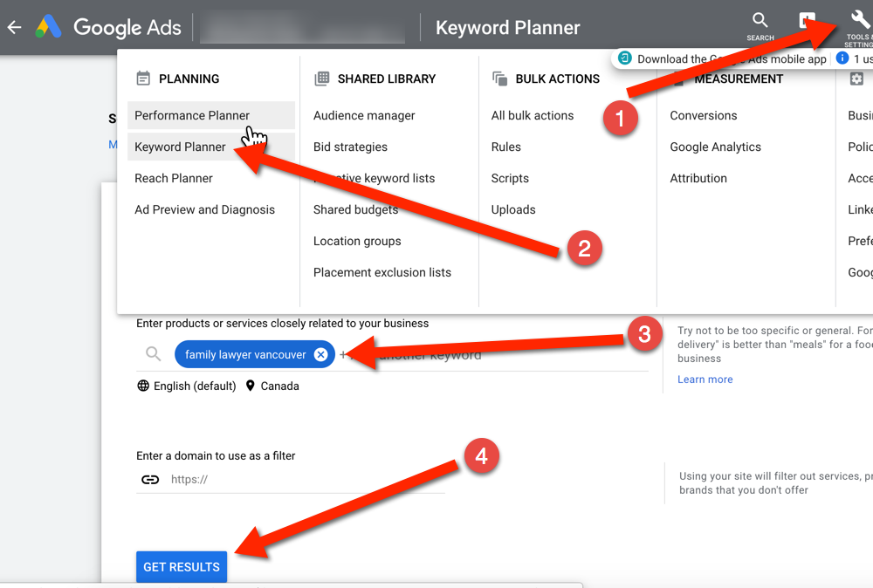
Task: Open Placement exclusion lists
Action: [382, 272]
